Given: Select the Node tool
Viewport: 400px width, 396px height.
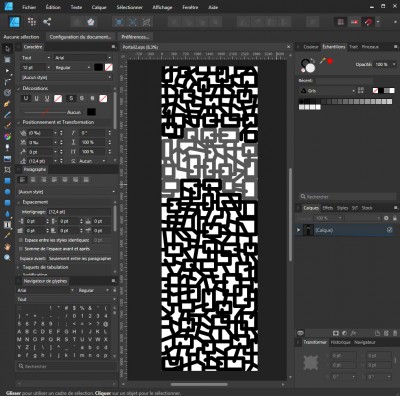Looking at the screenshot, I should coord(7,71).
